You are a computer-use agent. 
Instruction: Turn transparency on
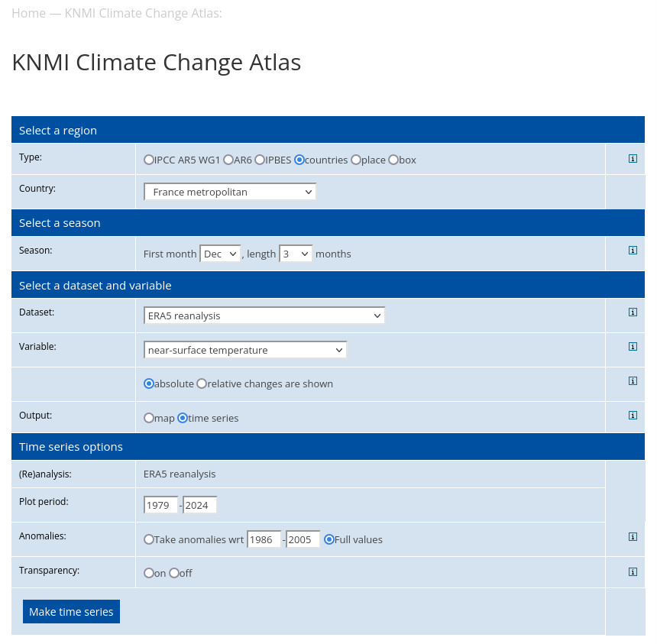(149, 573)
